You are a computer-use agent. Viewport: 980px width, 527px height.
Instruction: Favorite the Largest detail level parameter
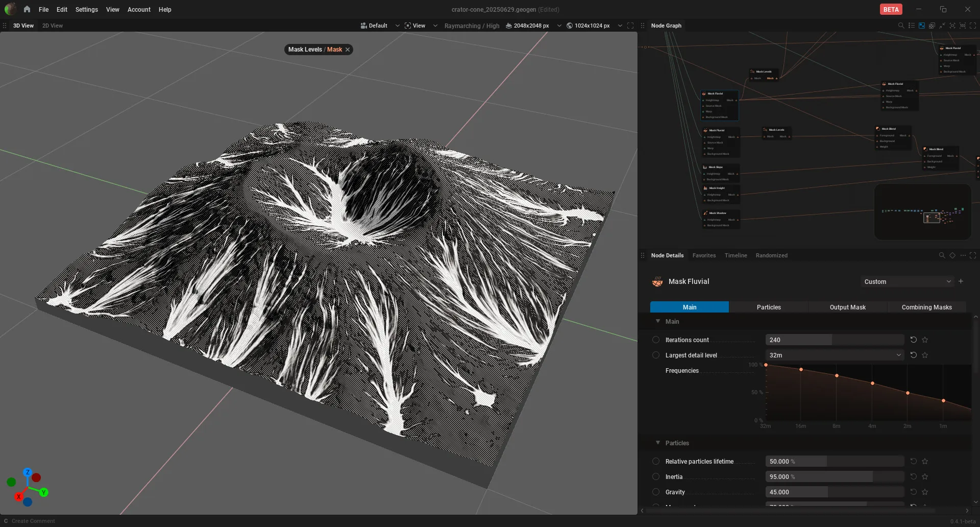tap(925, 355)
